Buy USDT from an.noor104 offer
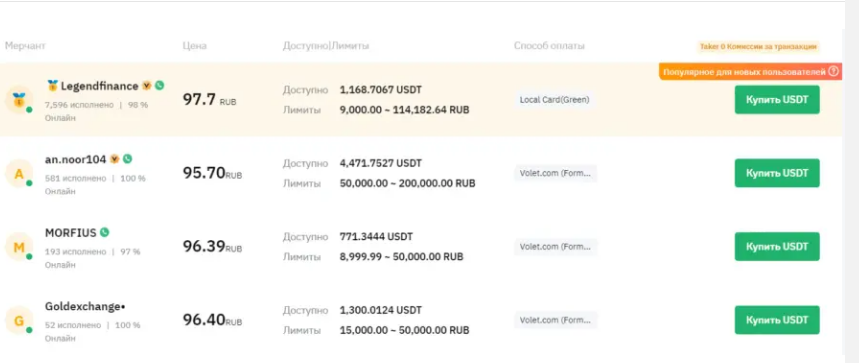 pos(777,173)
